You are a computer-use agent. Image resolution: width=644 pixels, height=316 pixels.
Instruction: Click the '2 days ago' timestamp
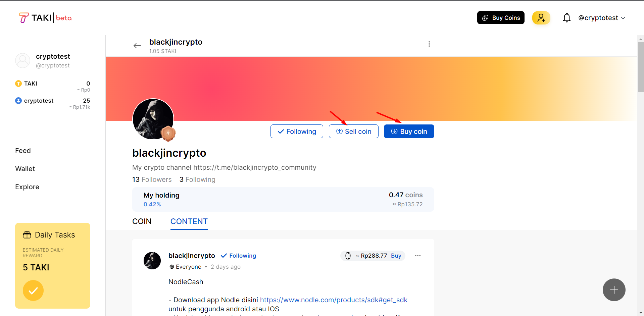coord(226,267)
